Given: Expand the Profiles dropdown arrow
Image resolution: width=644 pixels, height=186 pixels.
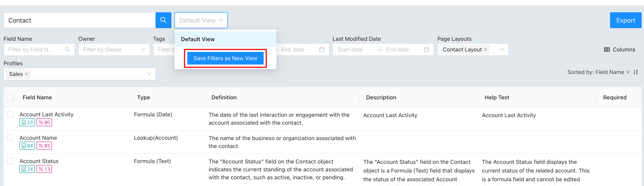Looking at the screenshot, I should click(149, 74).
